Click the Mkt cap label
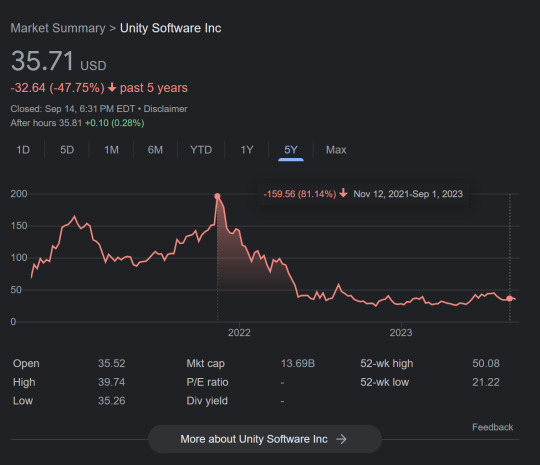This screenshot has width=540, height=465. 206,364
